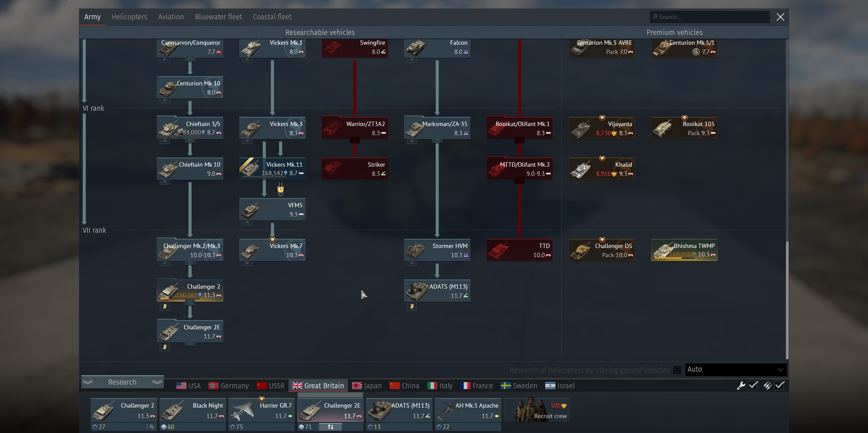
Task: Click backup vehicle icon in Challenger 2 slot
Action: click(151, 427)
